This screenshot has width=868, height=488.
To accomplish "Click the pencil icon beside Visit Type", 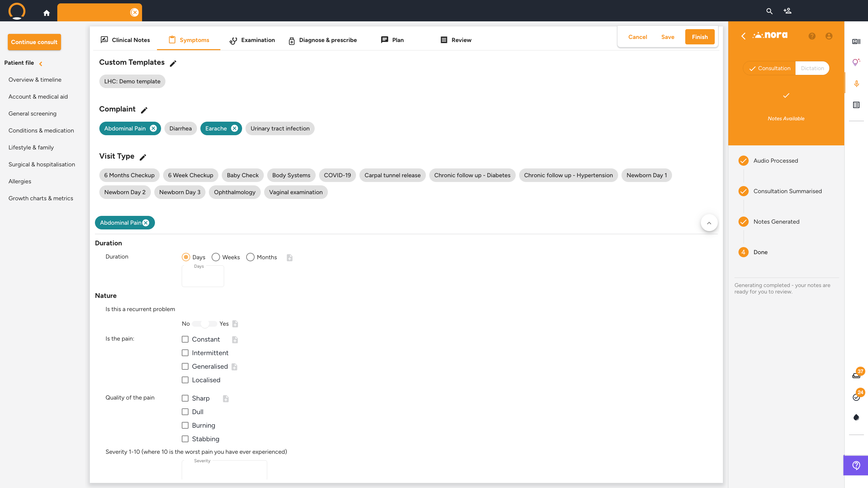I will point(143,157).
